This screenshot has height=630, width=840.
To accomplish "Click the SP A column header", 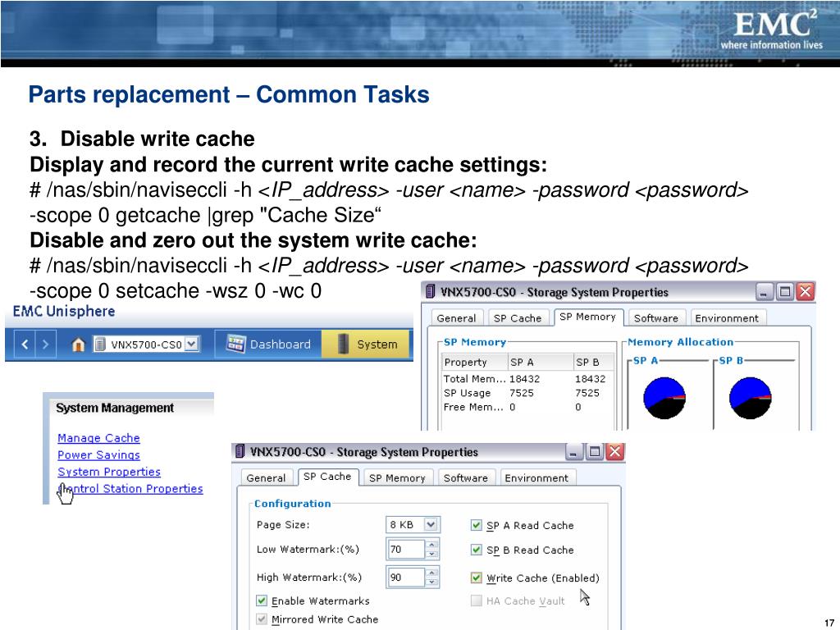I will click(540, 362).
